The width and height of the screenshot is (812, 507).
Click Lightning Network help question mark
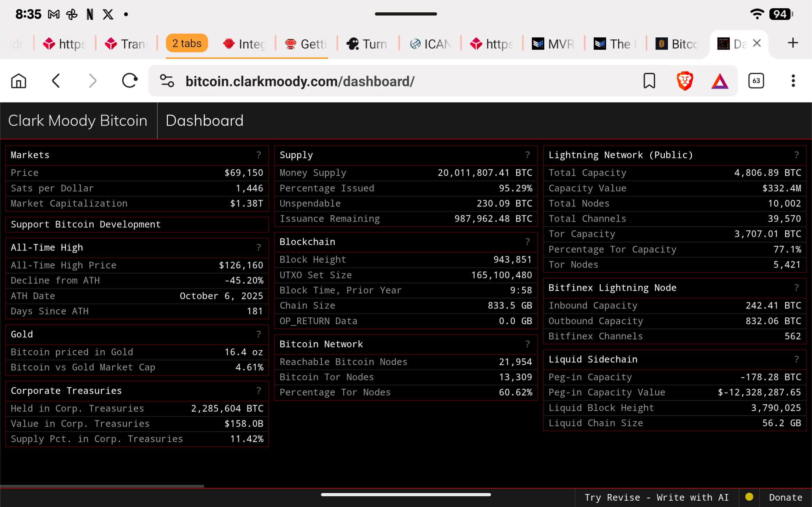coord(797,155)
